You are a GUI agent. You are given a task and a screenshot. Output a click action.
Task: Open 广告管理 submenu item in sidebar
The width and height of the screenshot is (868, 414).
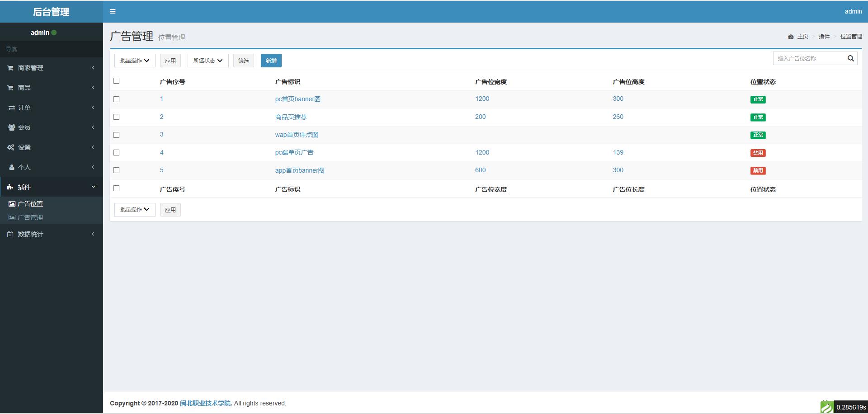click(30, 217)
